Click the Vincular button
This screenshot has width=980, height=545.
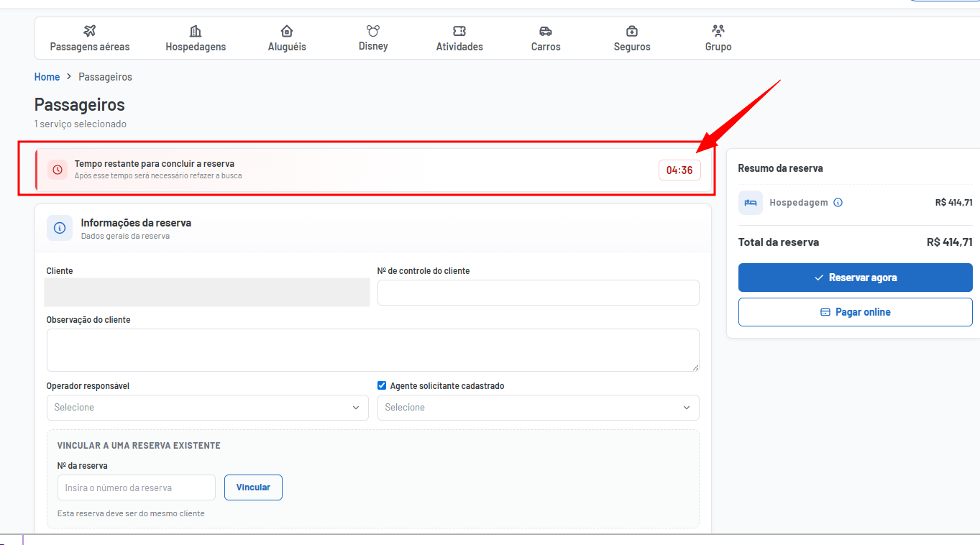point(253,487)
